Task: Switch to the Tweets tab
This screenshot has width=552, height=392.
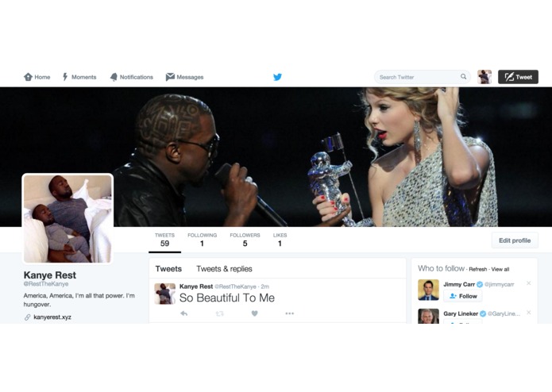Action: point(168,269)
